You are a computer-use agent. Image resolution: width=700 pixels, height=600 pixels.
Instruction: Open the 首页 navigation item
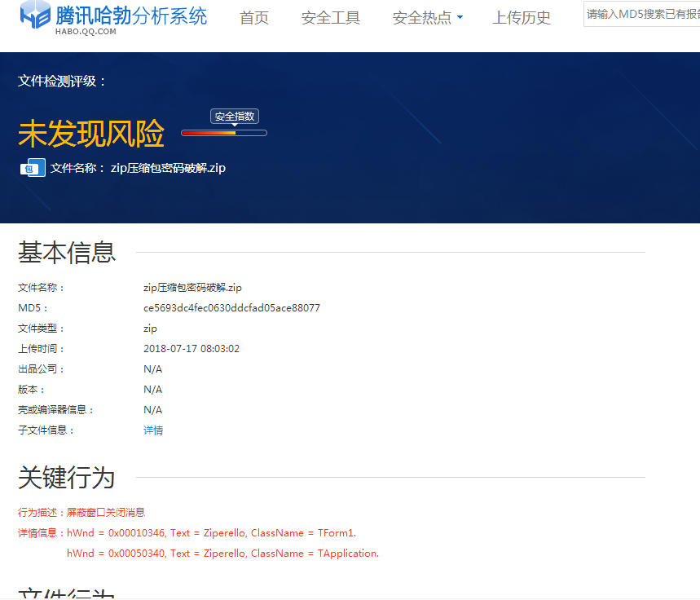[254, 18]
